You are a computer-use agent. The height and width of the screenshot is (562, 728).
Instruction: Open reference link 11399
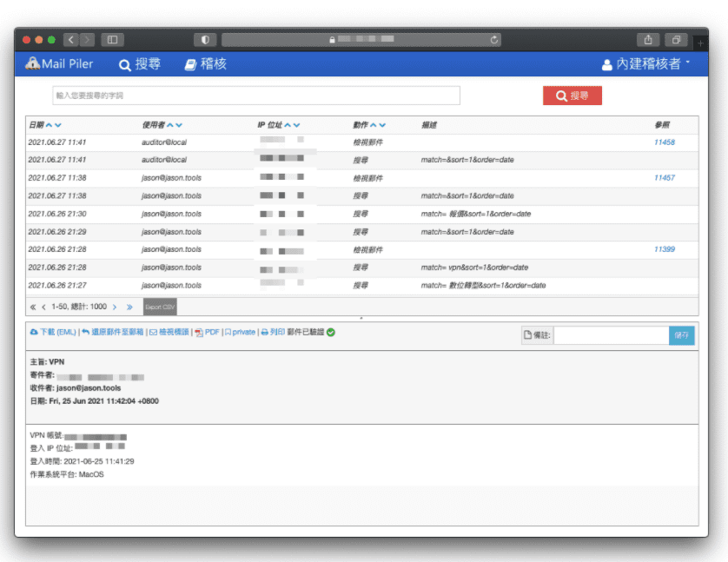(x=665, y=249)
